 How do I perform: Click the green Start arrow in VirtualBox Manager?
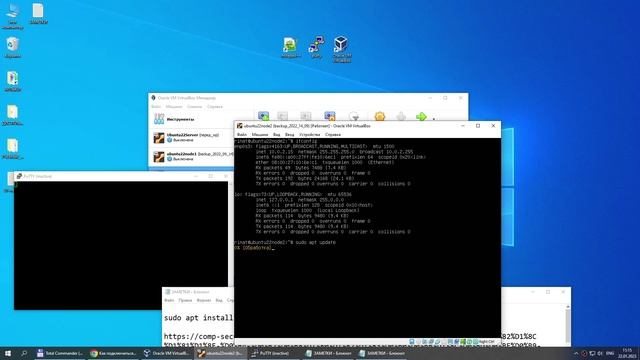click(421, 117)
